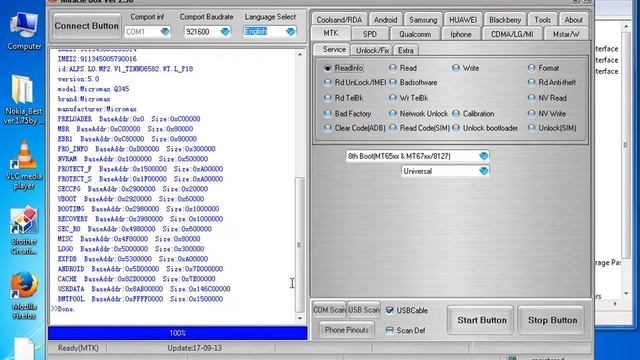Switch to the SPD tab

(370, 34)
